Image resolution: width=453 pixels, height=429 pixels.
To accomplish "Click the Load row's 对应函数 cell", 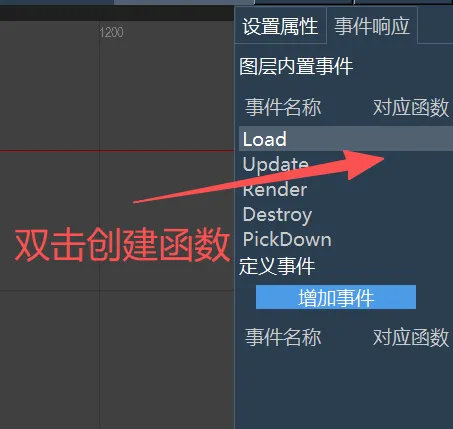I will coord(410,139).
